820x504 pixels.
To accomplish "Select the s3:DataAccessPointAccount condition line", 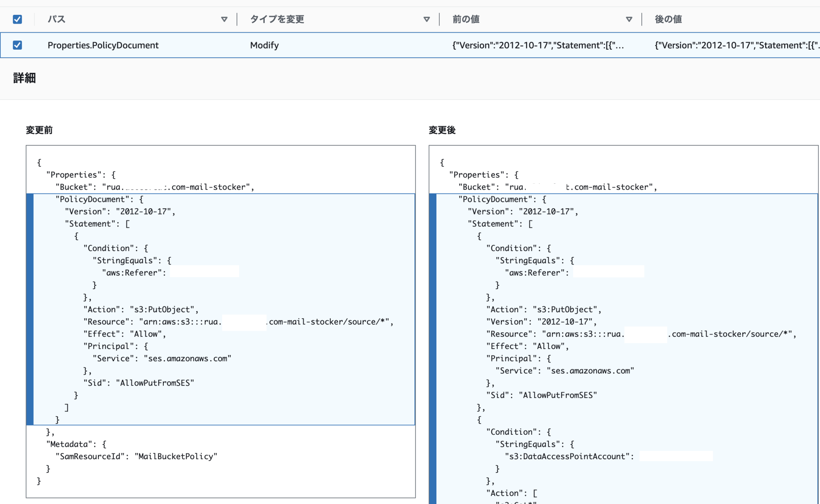I will pos(569,456).
